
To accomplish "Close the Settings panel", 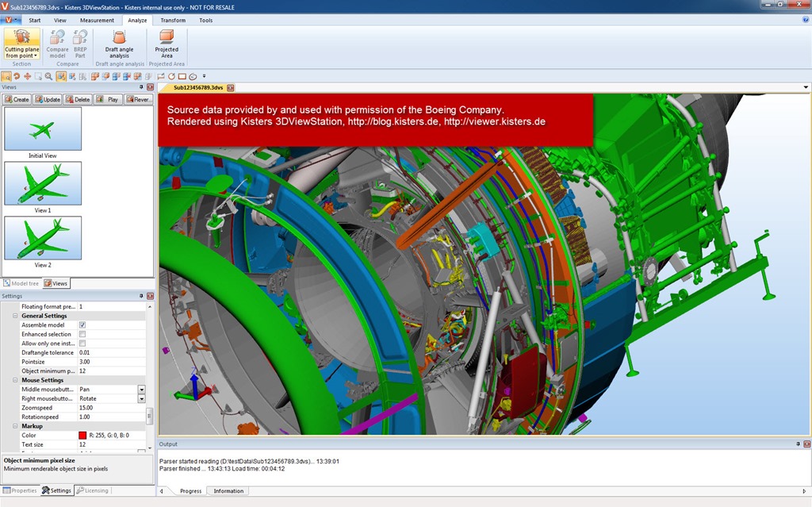I will coord(150,296).
